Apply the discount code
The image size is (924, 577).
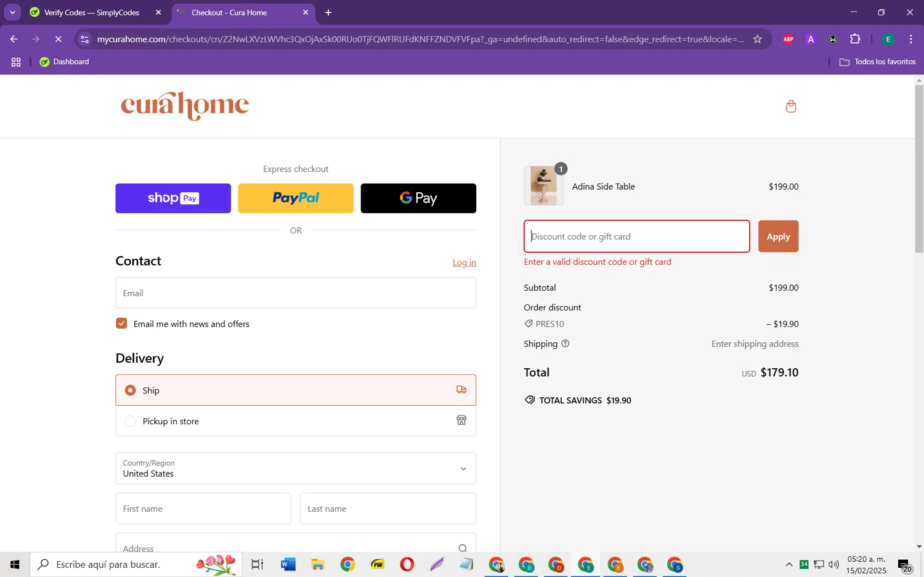[x=778, y=236]
